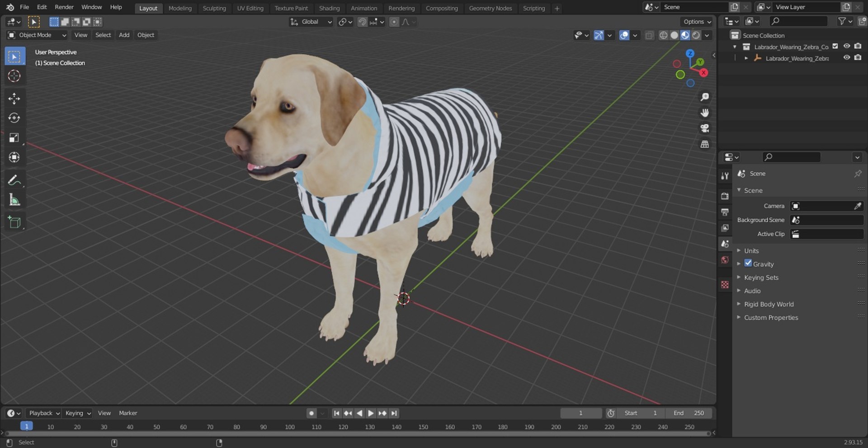Open the Output properties tab
The width and height of the screenshot is (868, 448).
(725, 212)
